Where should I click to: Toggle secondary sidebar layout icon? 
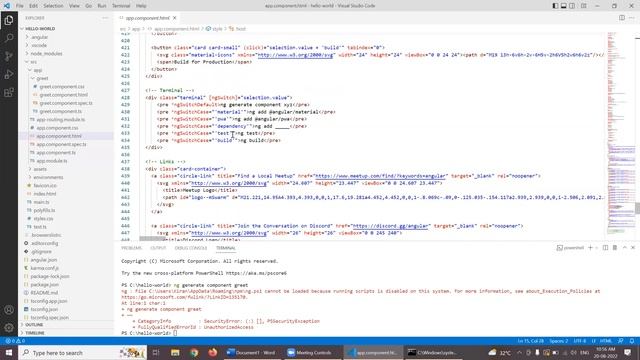click(572, 6)
